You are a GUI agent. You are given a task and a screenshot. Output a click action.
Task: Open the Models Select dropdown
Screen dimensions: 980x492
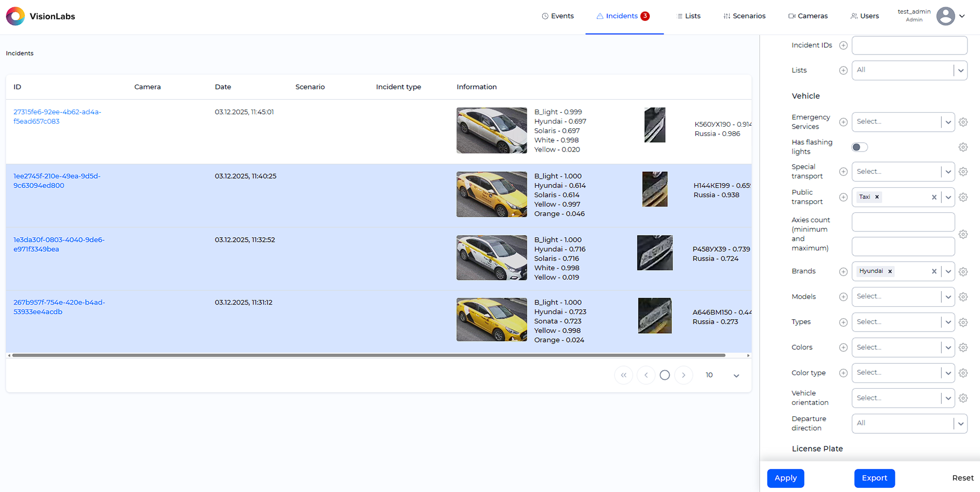point(903,296)
